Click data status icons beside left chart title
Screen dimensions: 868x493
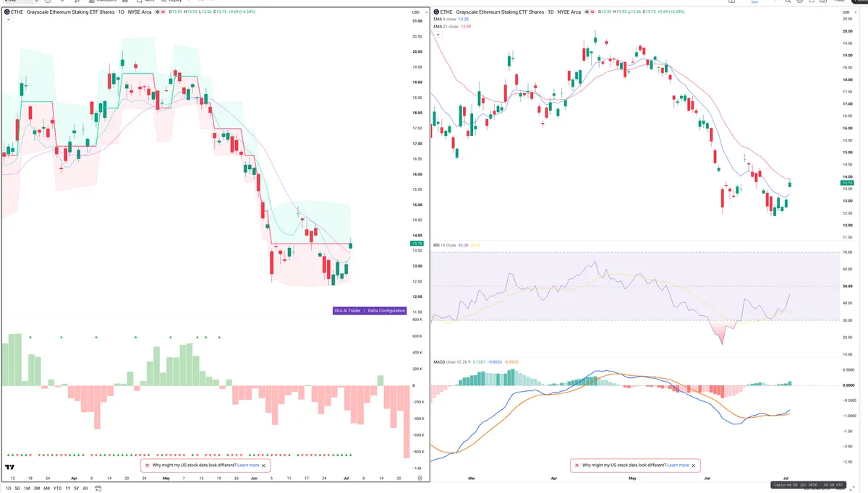coord(159,12)
